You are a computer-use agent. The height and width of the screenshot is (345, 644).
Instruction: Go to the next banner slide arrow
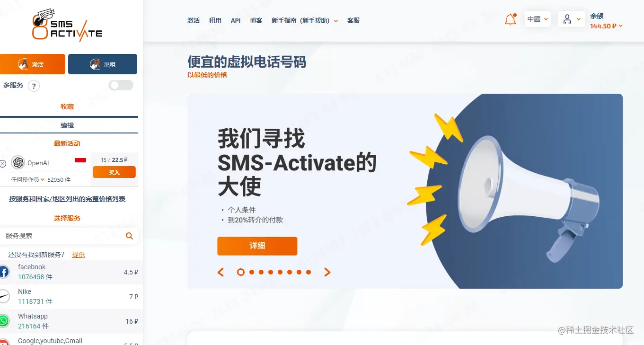(x=327, y=272)
